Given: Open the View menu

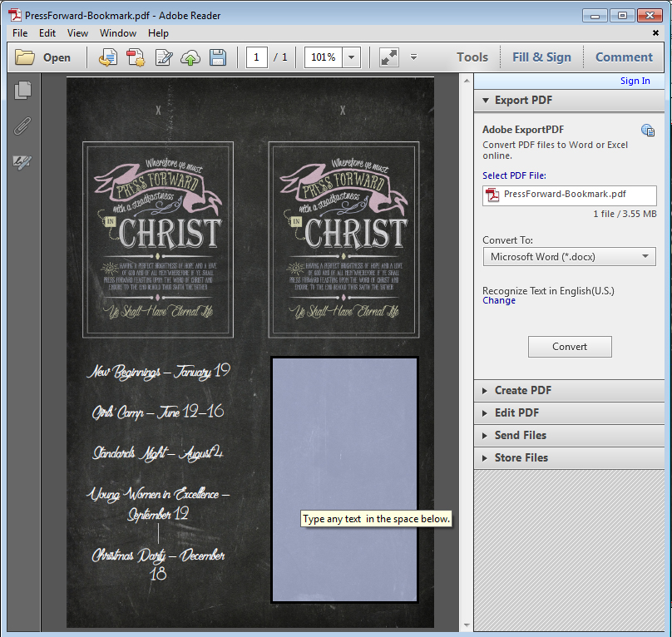Looking at the screenshot, I should coord(77,33).
